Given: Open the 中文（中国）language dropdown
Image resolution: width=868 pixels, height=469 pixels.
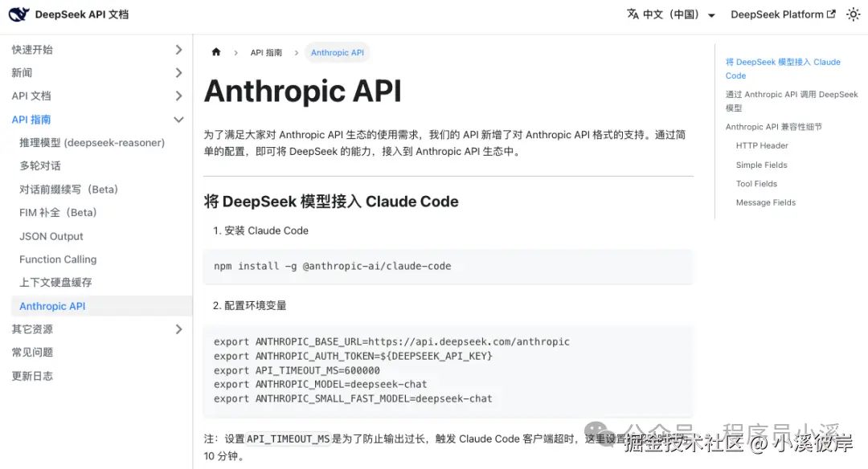Looking at the screenshot, I should 671,15.
